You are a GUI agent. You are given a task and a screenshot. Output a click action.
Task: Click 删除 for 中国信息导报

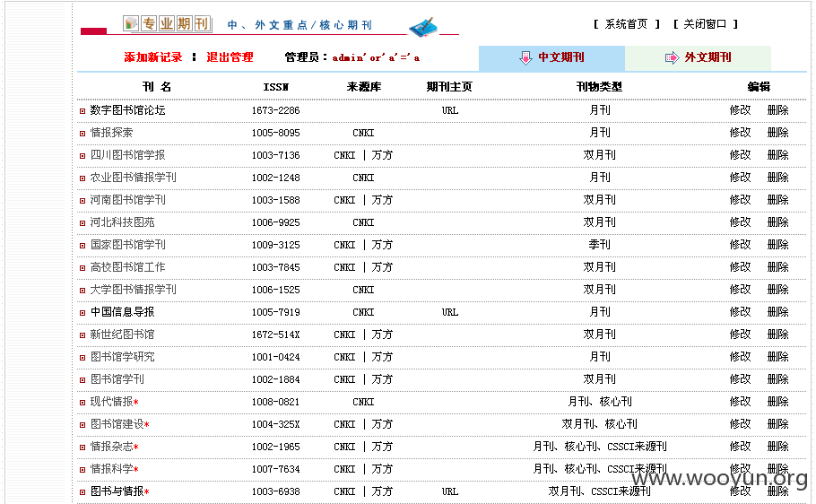click(x=778, y=312)
